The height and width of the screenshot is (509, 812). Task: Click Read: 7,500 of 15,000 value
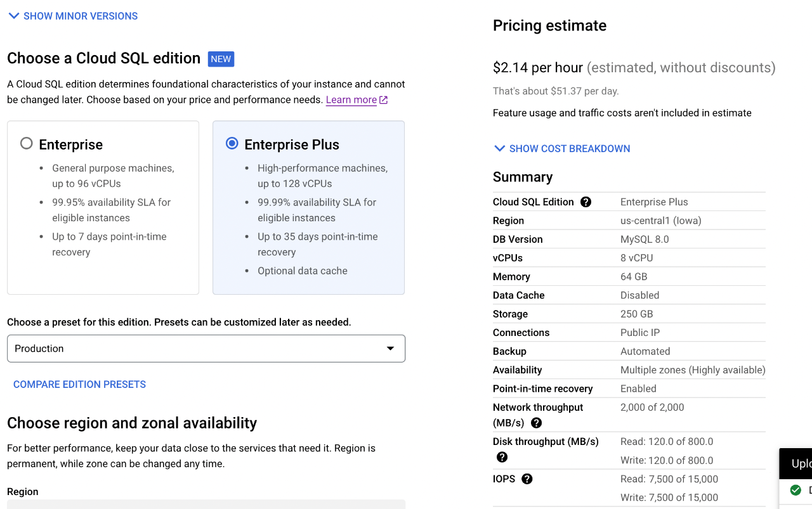tap(669, 479)
